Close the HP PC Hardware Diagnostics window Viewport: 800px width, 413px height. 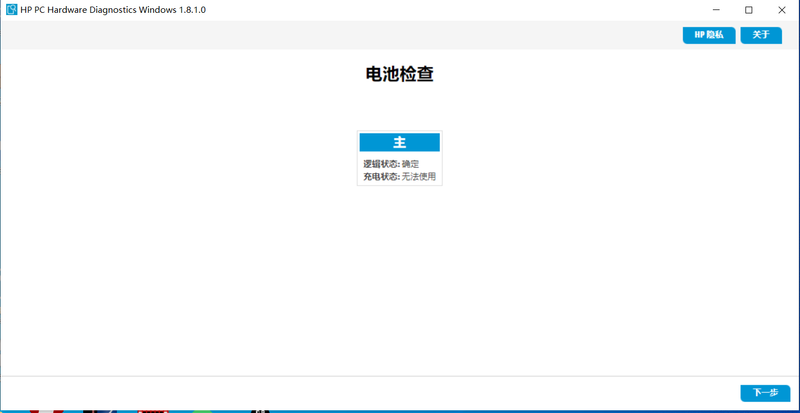(782, 10)
